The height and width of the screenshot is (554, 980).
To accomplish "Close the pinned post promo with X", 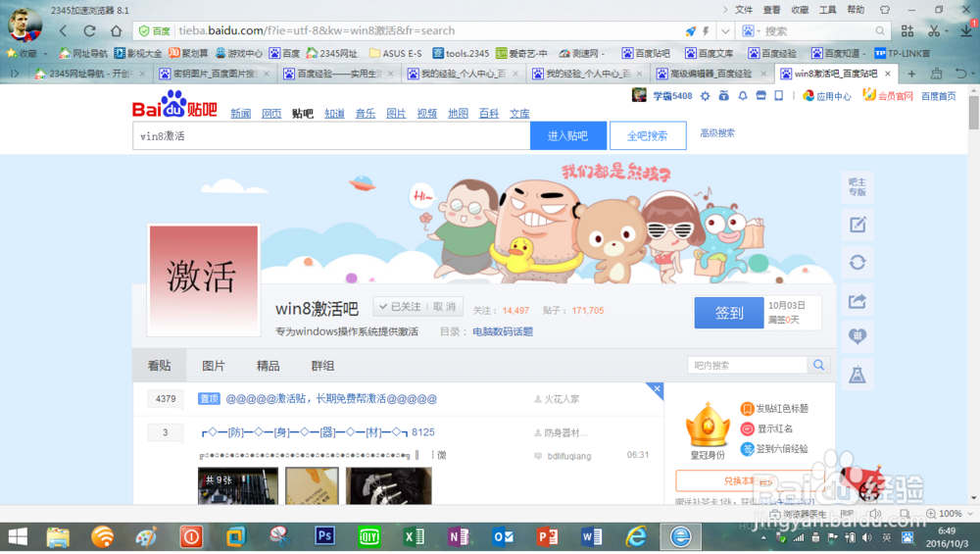I will pyautogui.click(x=657, y=389).
